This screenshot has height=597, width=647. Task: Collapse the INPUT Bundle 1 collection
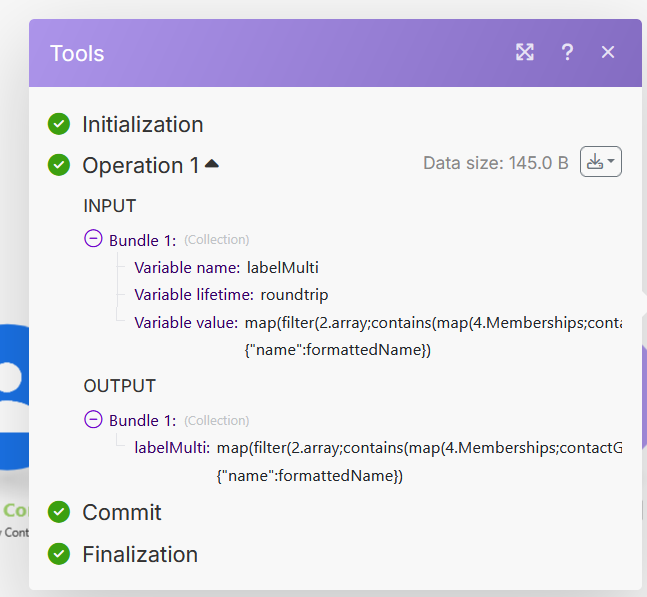pos(93,239)
